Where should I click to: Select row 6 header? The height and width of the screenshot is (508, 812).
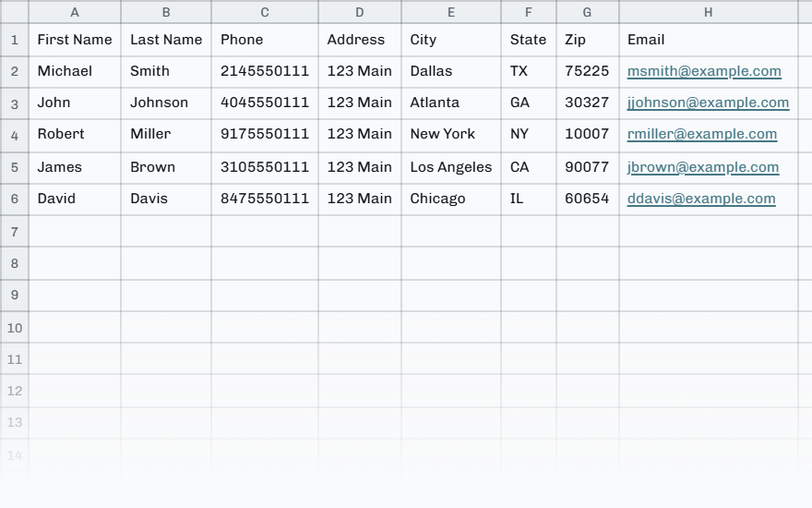coord(15,200)
